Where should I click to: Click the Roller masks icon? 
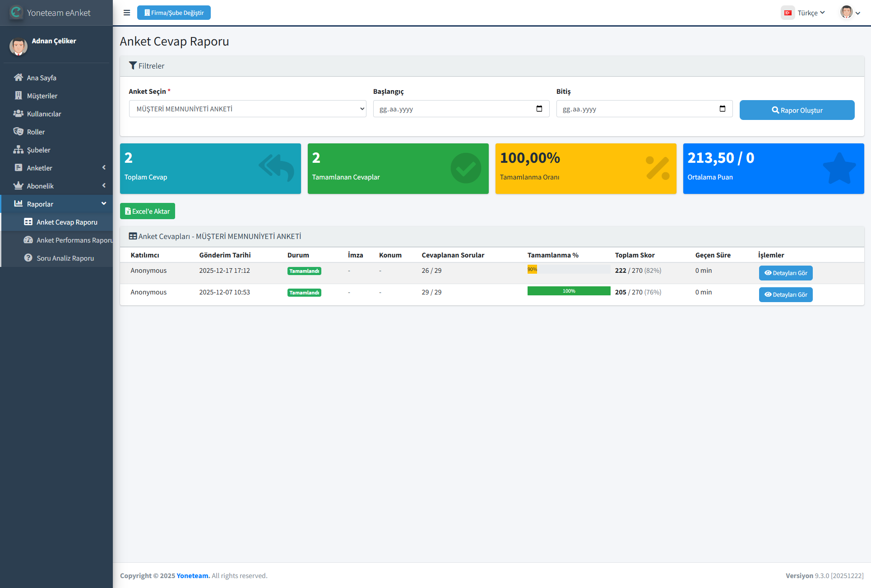click(x=18, y=132)
